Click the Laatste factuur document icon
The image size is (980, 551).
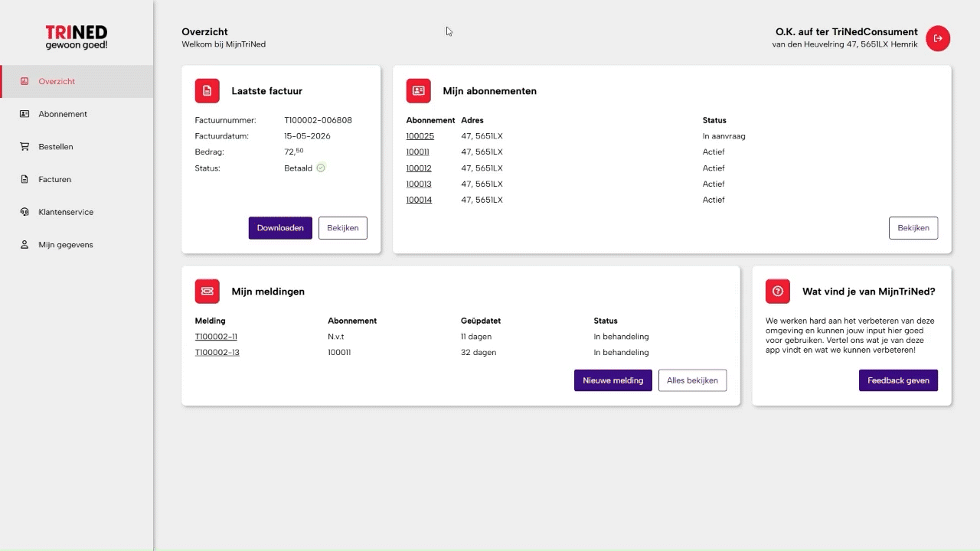coord(207,91)
